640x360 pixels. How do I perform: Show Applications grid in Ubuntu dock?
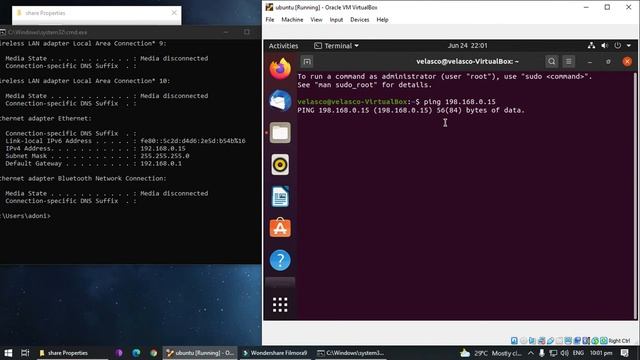(280, 304)
